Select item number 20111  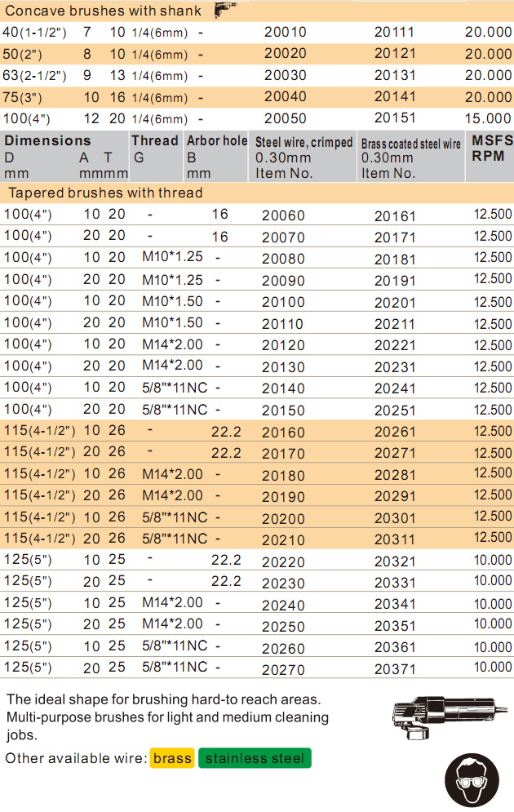pyautogui.click(x=394, y=32)
